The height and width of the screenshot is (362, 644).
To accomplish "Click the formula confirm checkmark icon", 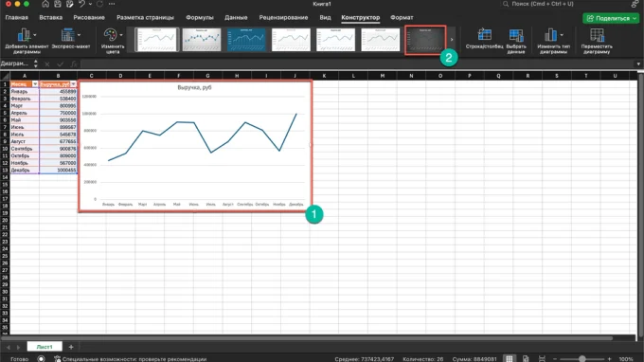I will (61, 64).
